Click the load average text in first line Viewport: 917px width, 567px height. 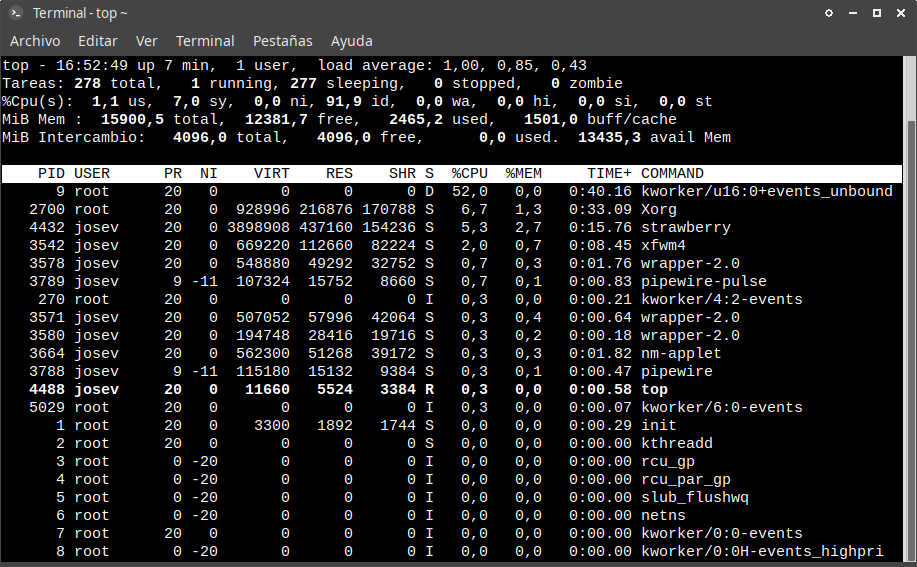(452, 65)
